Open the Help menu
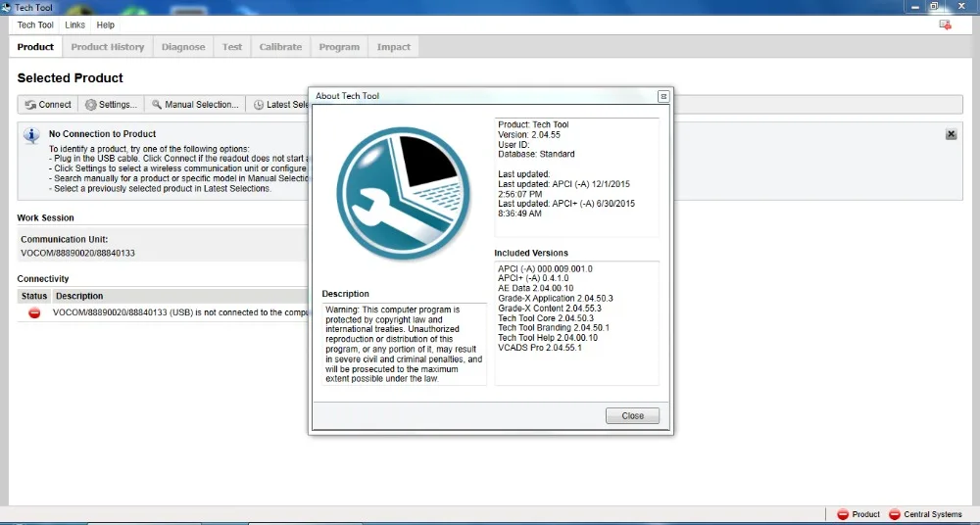Viewport: 980px width, 525px height. click(x=106, y=25)
